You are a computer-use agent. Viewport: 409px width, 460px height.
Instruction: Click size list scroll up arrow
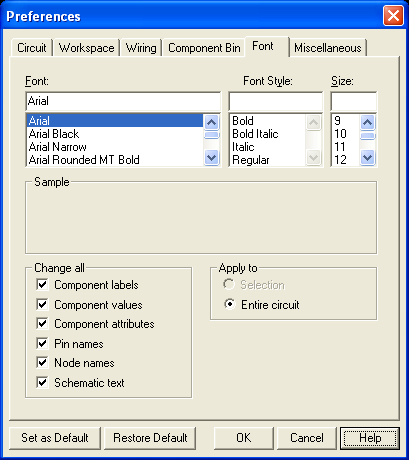point(367,122)
